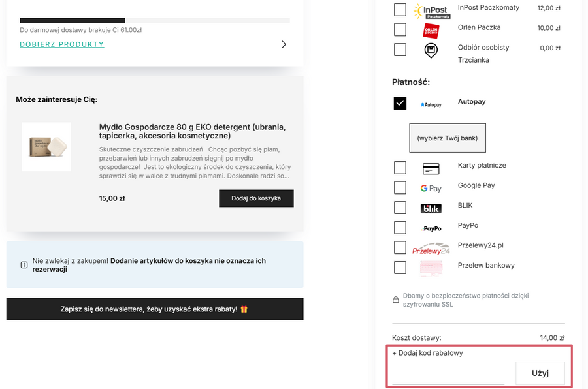This screenshot has height=389, width=588.
Task: Tick the Przelew bankowy checkbox
Action: pos(400,268)
